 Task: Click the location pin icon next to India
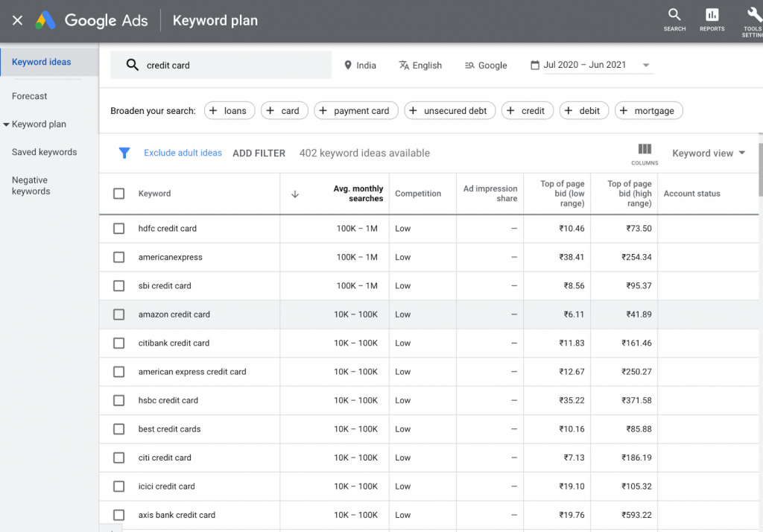point(348,66)
